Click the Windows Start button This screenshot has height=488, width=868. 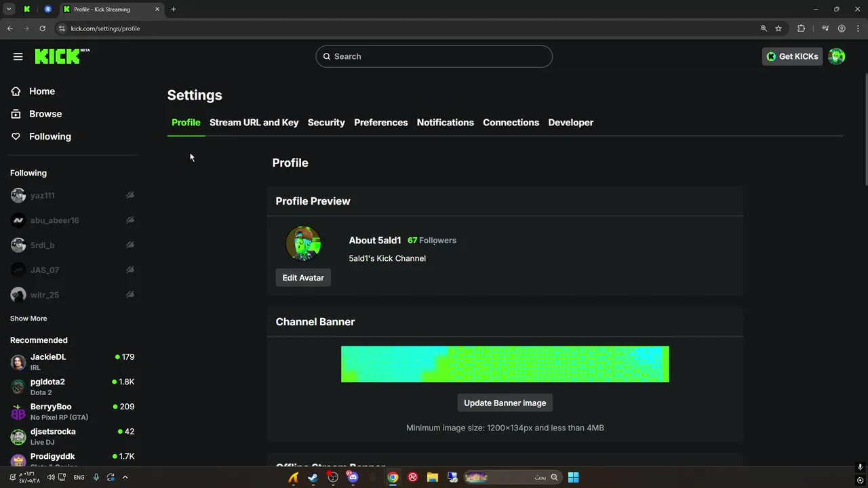(x=573, y=477)
